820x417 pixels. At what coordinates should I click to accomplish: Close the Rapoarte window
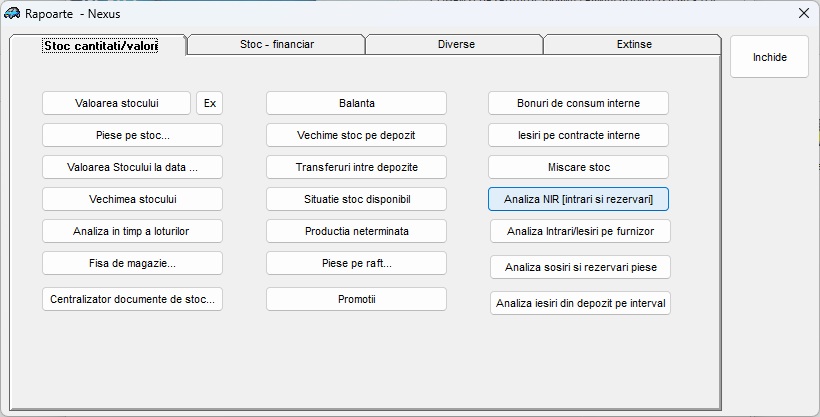tap(803, 13)
